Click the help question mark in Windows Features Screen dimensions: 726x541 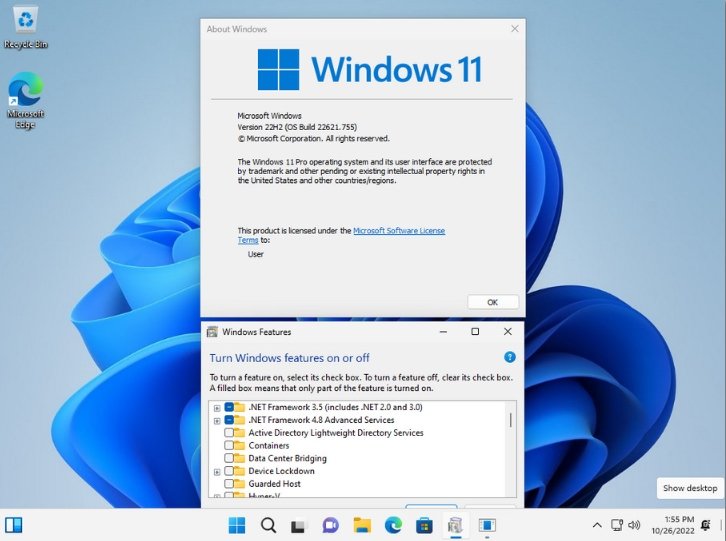509,357
